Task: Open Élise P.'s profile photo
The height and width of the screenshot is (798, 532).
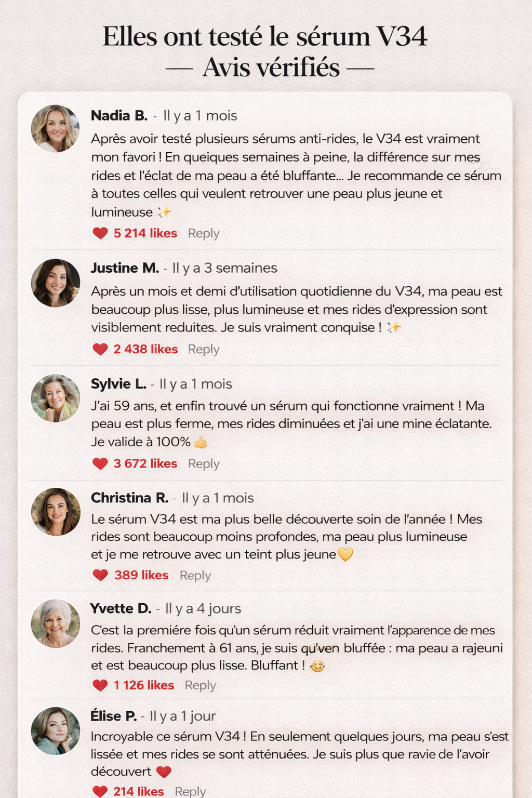Action: coord(56,731)
